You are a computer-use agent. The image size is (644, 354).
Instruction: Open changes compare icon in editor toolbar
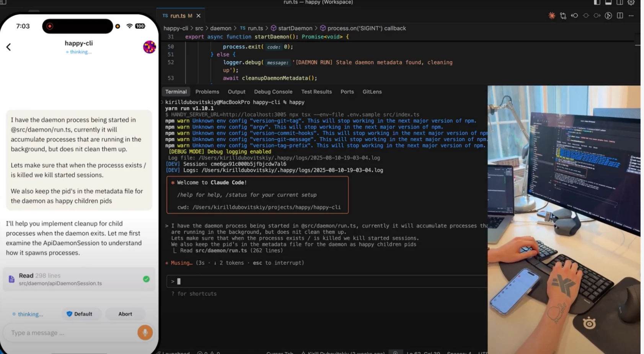click(563, 16)
